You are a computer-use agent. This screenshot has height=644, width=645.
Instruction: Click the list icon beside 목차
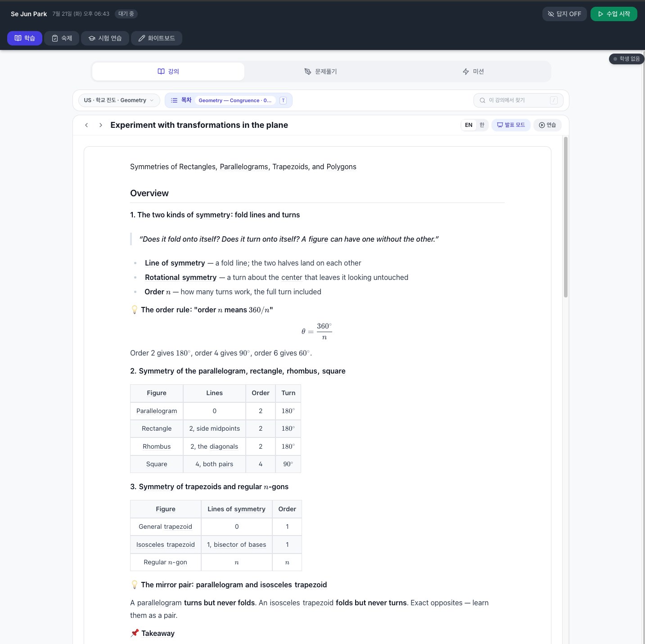174,100
